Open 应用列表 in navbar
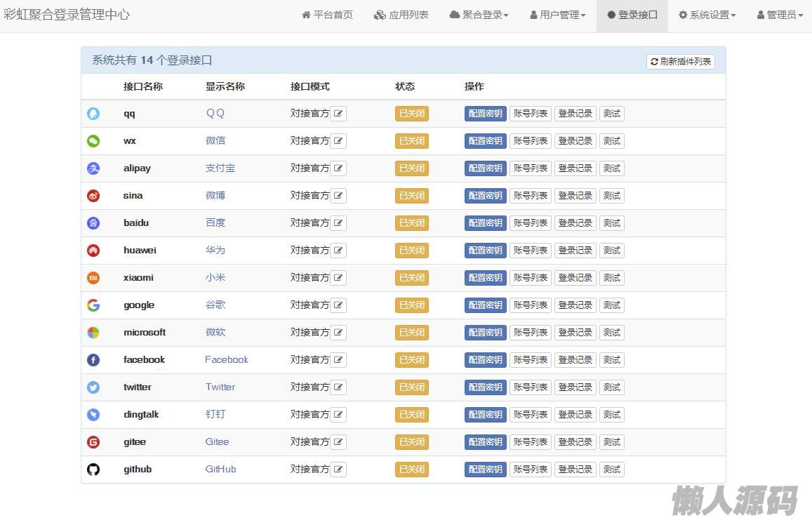Viewport: 812px width, 525px height. (x=401, y=15)
